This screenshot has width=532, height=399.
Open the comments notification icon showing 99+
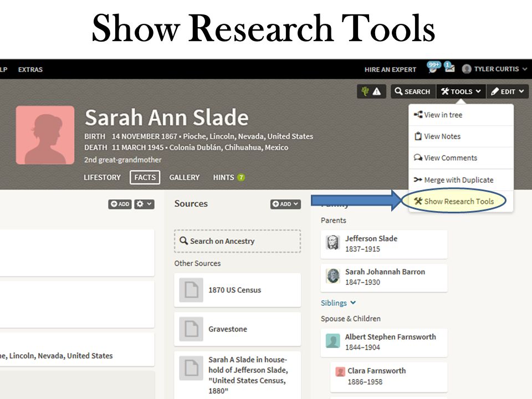pyautogui.click(x=433, y=67)
